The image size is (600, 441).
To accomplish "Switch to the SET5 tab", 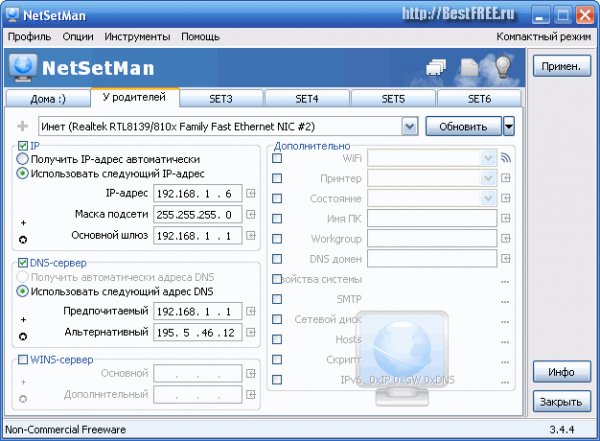I will pyautogui.click(x=393, y=99).
